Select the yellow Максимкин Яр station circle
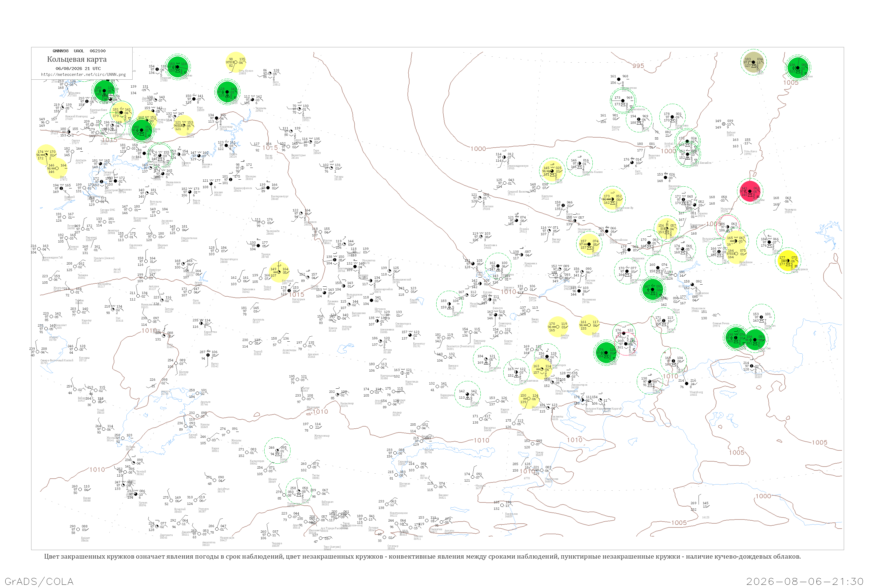The image size is (882, 588). 612,199
